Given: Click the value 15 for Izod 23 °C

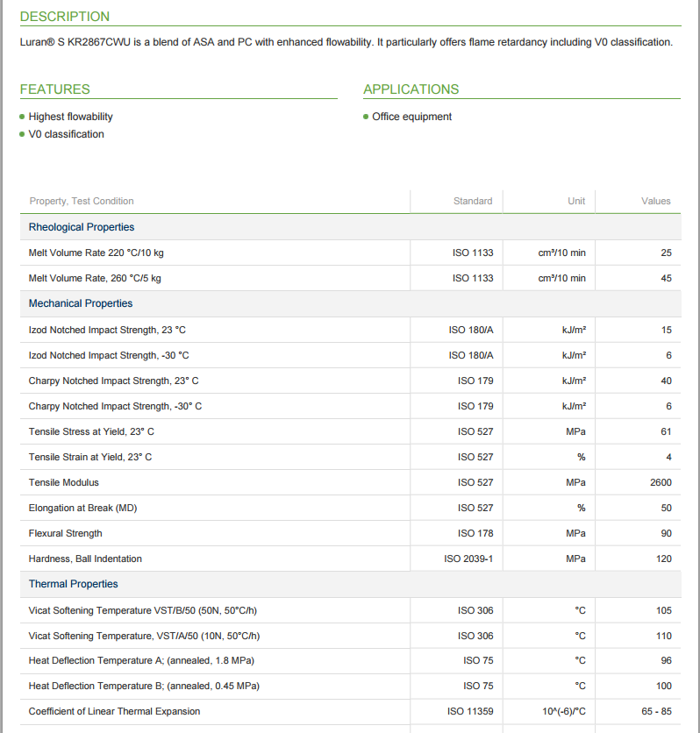Looking at the screenshot, I should 667,330.
